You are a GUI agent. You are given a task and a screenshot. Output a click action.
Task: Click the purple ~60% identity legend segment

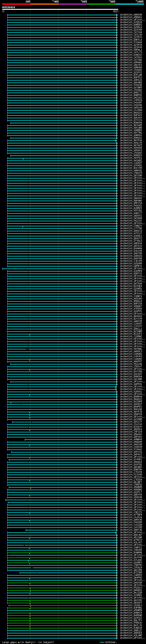pos(73,4)
